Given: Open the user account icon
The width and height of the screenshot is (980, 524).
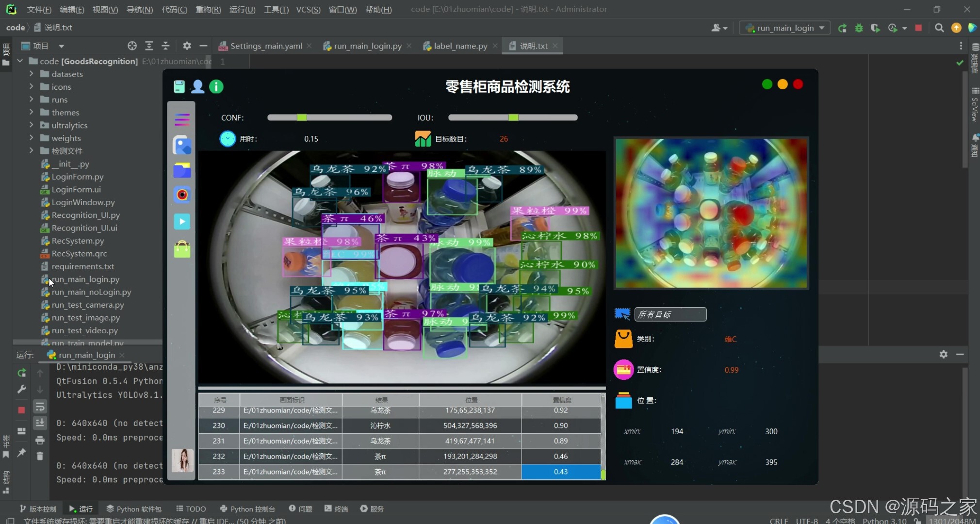Looking at the screenshot, I should pos(197,87).
